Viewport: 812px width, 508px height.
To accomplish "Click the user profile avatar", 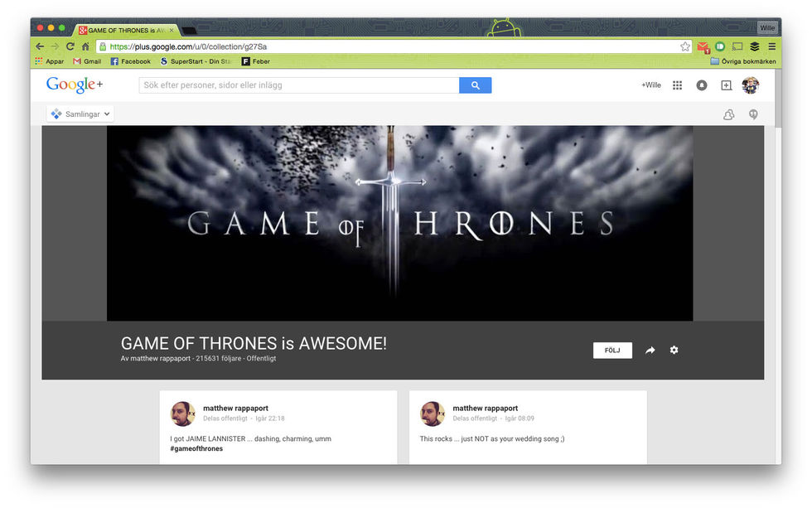I will coord(750,85).
